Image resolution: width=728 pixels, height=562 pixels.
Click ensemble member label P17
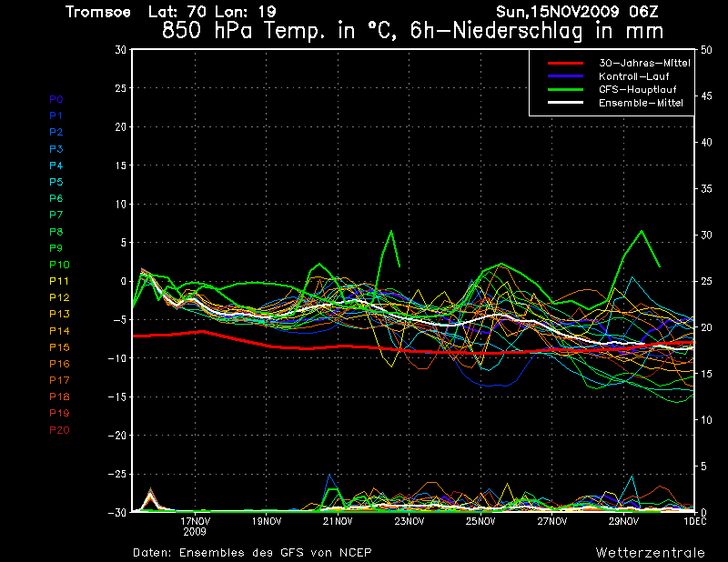pos(58,380)
